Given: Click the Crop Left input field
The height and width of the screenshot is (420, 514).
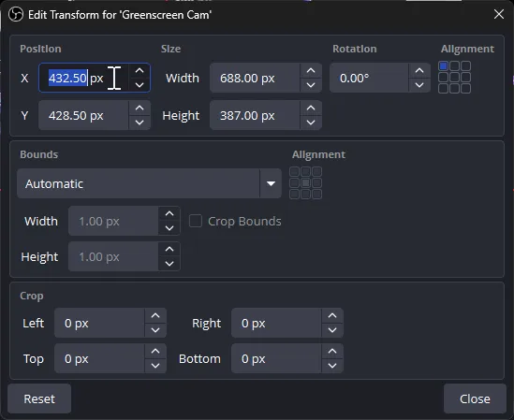Looking at the screenshot, I should (x=110, y=323).
